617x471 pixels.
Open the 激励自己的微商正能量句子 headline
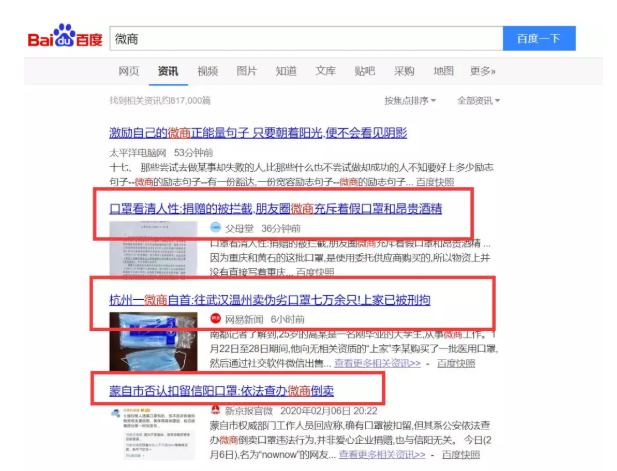tap(258, 133)
